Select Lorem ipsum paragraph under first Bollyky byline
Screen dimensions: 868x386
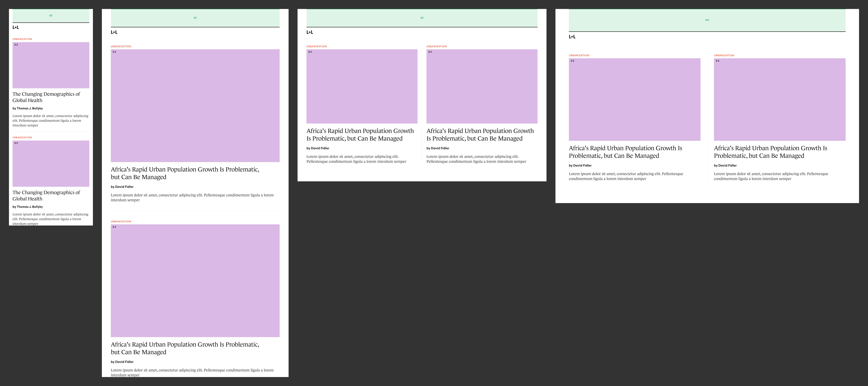pos(51,120)
